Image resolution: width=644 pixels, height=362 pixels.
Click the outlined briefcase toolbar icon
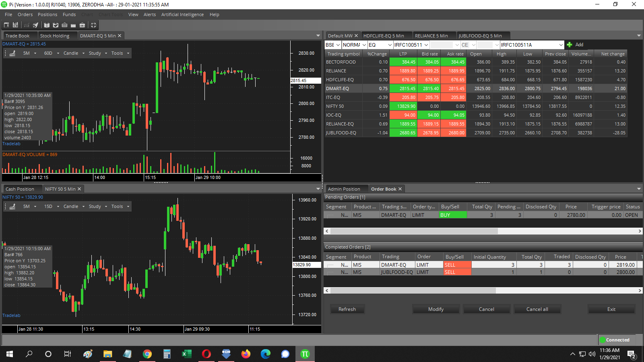point(64,25)
